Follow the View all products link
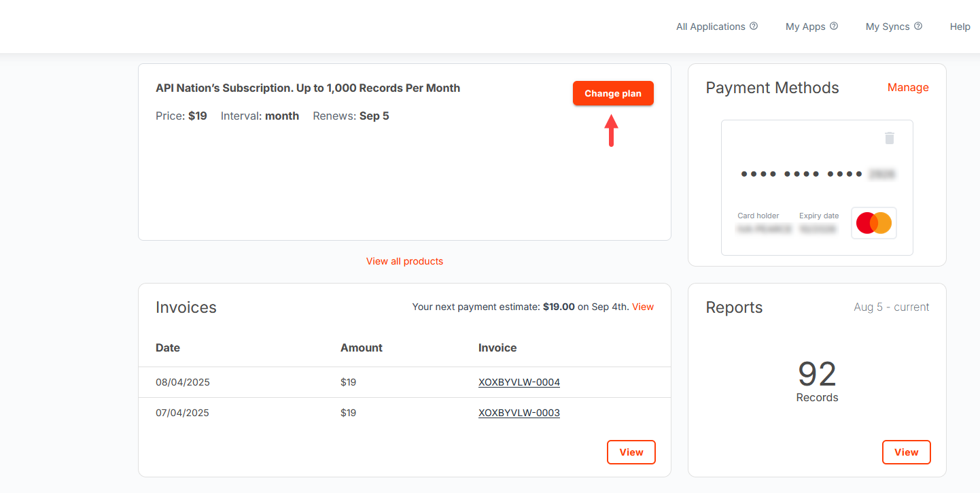980x493 pixels. [x=404, y=261]
